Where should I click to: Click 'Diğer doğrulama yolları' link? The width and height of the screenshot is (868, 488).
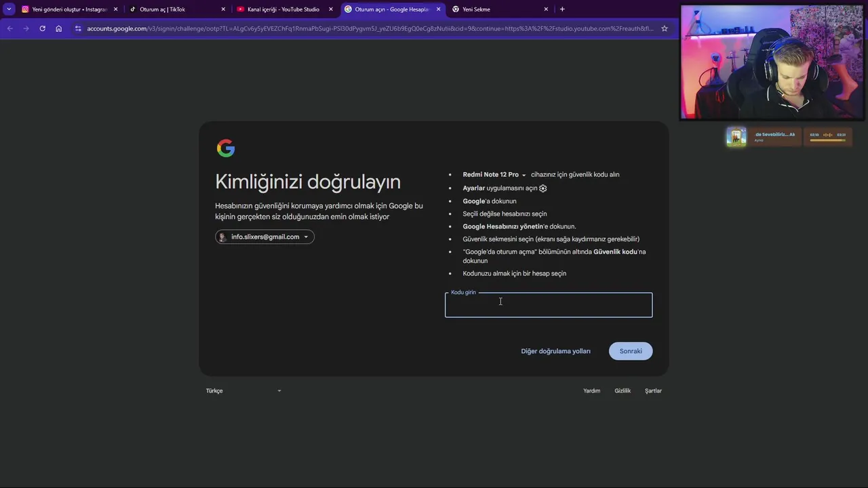click(555, 351)
